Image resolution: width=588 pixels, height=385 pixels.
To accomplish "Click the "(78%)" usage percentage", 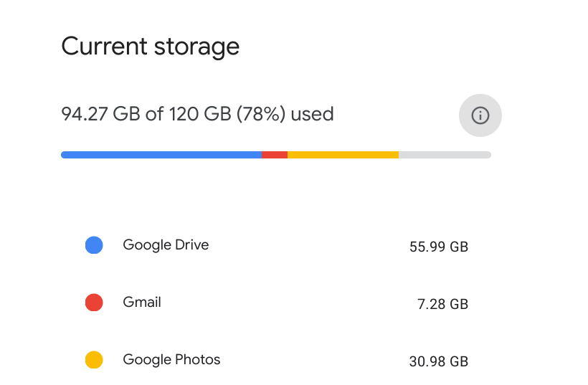I will 252,114.
